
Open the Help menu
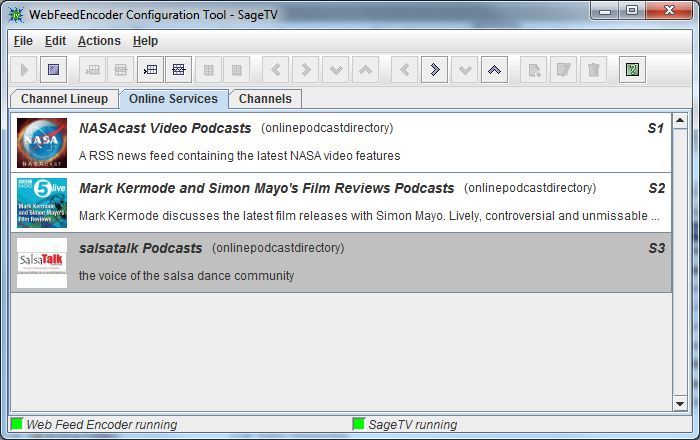pos(145,41)
